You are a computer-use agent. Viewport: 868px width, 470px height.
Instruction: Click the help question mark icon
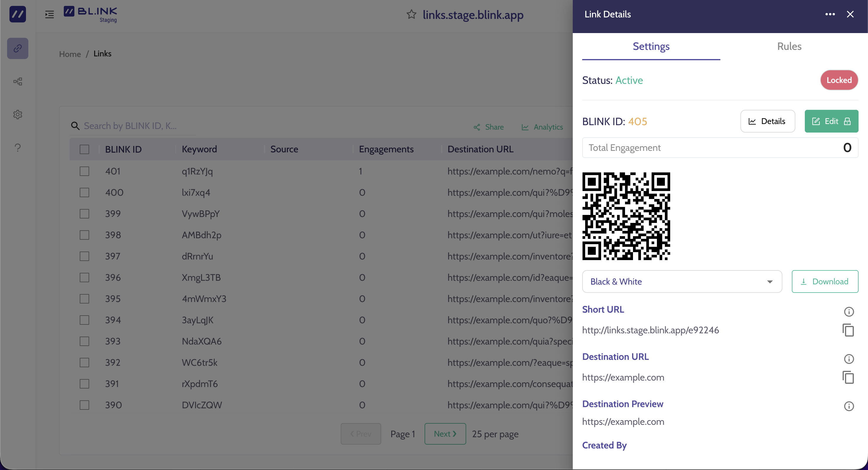17,148
